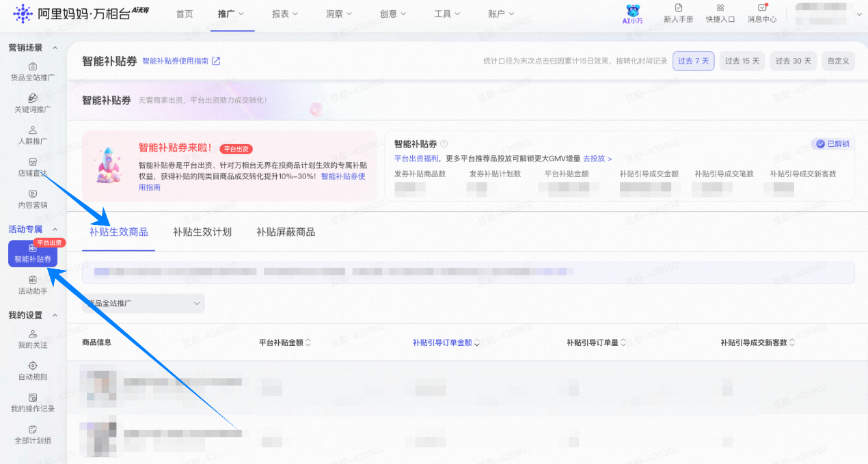This screenshot has height=464, width=868.
Task: Open the 报表 top menu dropdown
Action: (286, 14)
